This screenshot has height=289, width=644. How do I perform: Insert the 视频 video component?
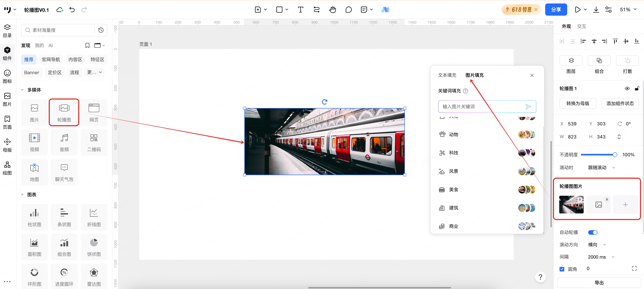click(35, 142)
